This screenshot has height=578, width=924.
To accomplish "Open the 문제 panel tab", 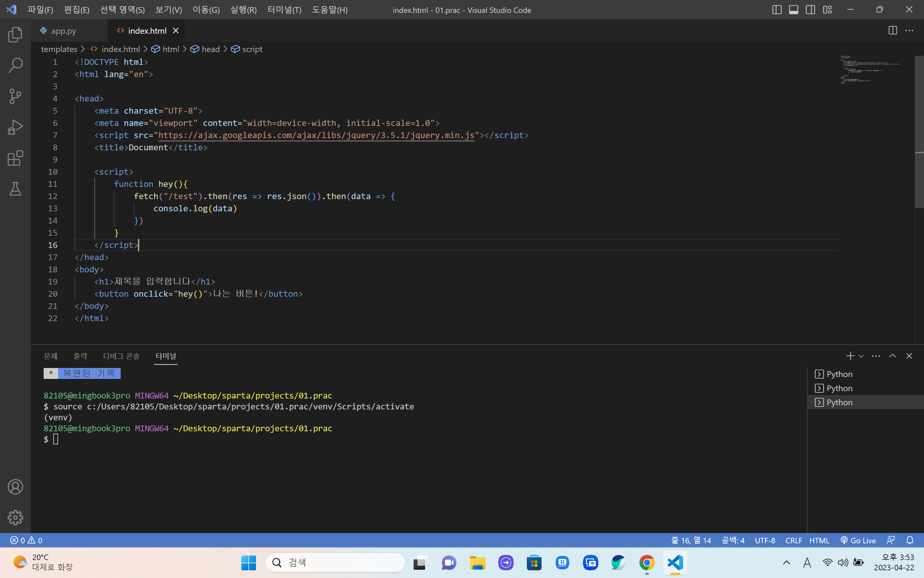I will (x=50, y=356).
